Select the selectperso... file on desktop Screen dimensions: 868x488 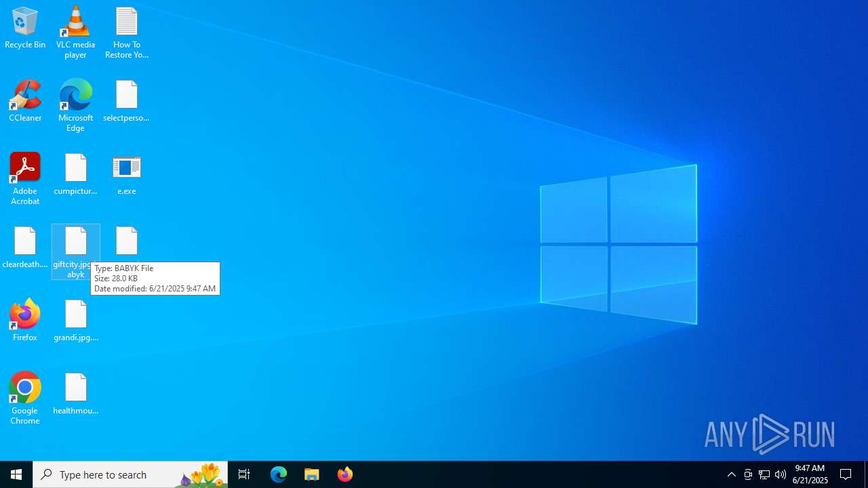click(x=127, y=101)
